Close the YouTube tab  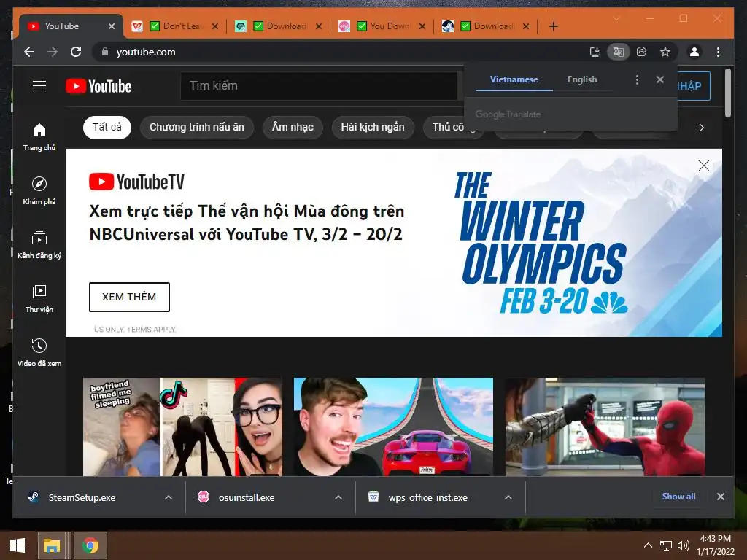[112, 26]
